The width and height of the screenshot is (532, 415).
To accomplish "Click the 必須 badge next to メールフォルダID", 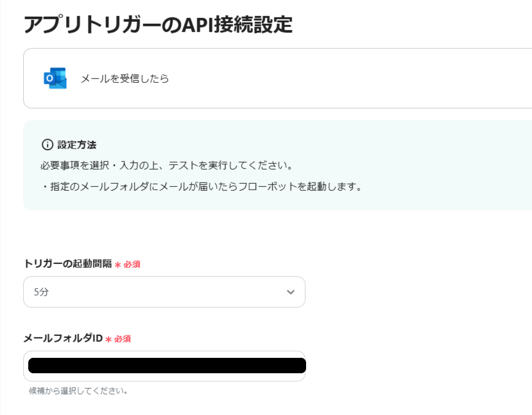I will (x=123, y=339).
